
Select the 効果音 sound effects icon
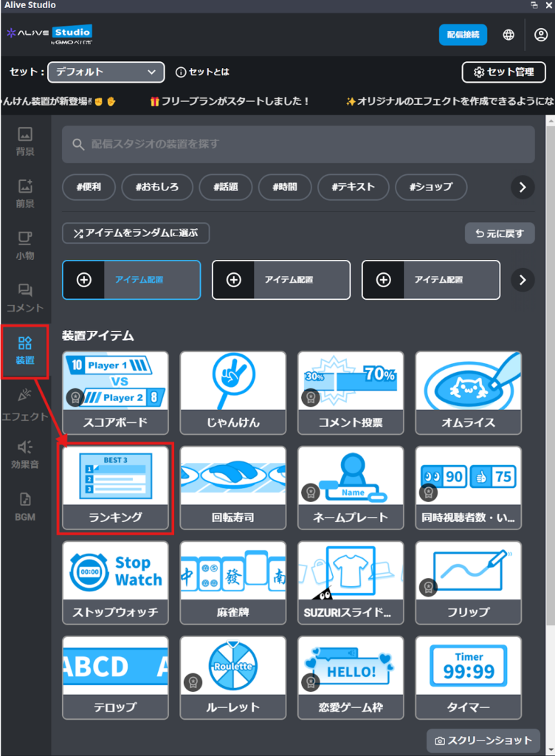(x=25, y=455)
